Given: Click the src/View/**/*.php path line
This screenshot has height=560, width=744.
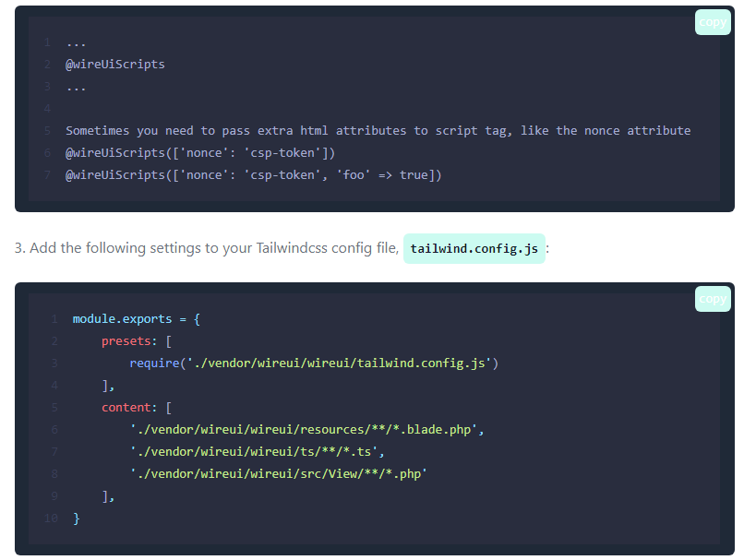Looking at the screenshot, I should [x=279, y=473].
